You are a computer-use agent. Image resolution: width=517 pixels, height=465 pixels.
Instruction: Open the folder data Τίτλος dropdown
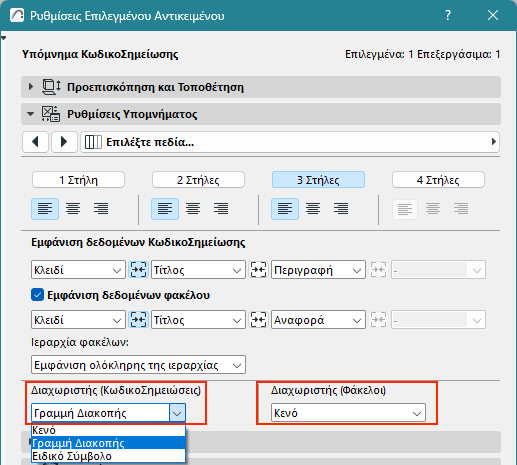[x=198, y=320]
